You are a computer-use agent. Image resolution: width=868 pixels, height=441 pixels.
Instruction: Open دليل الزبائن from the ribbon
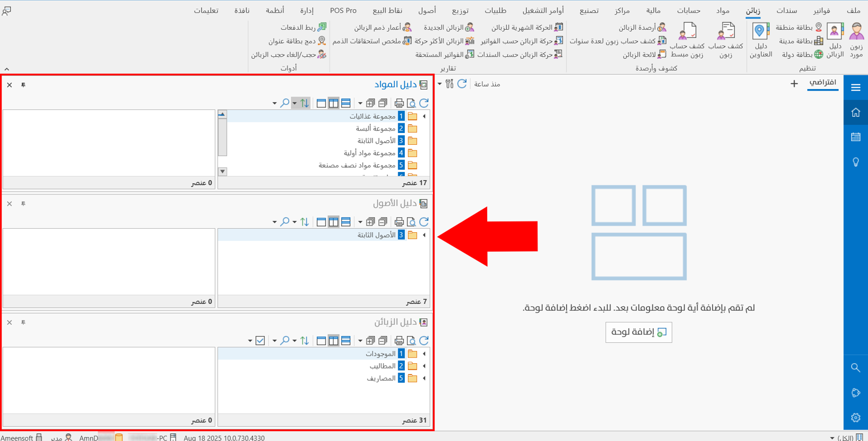835,40
